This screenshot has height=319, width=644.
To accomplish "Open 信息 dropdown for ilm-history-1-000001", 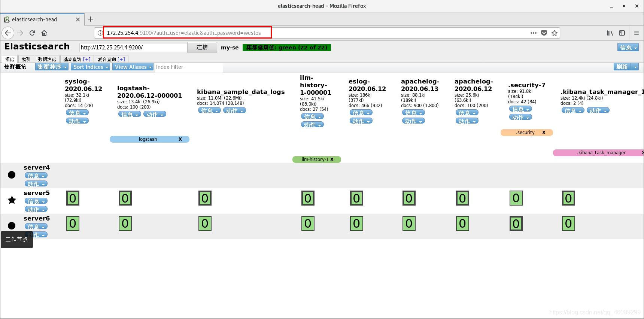I will [312, 116].
